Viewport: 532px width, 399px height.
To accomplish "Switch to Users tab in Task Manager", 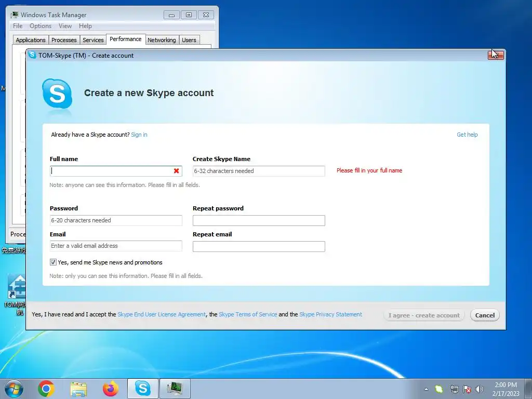I will [x=189, y=40].
